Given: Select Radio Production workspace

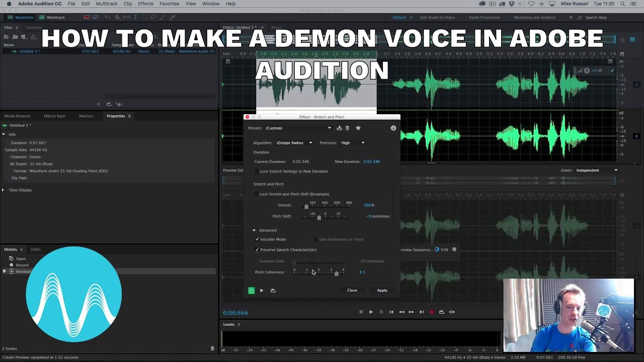Looking at the screenshot, I should tap(484, 17).
